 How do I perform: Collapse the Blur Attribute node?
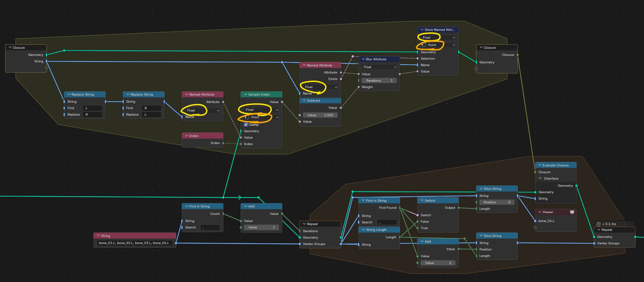363,59
